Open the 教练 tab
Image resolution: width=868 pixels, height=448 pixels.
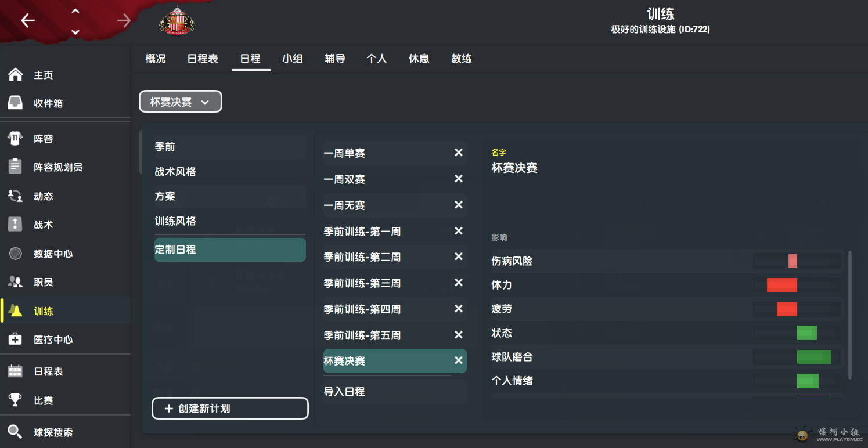(x=462, y=59)
